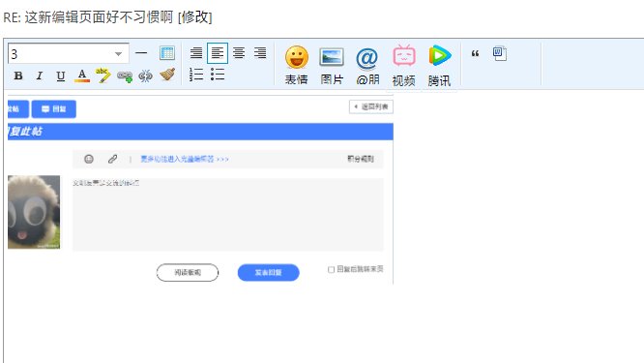Toggle bold text formatting

(18, 76)
